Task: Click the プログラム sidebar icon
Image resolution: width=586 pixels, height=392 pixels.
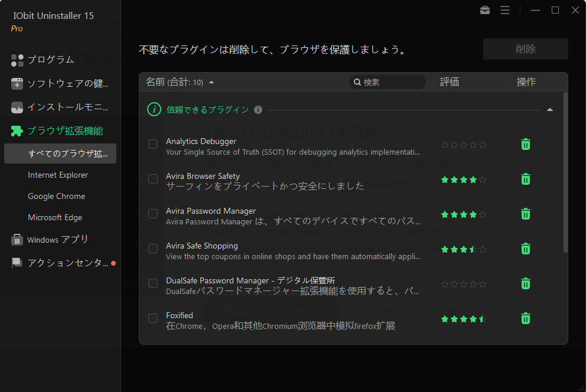Action: (17, 60)
